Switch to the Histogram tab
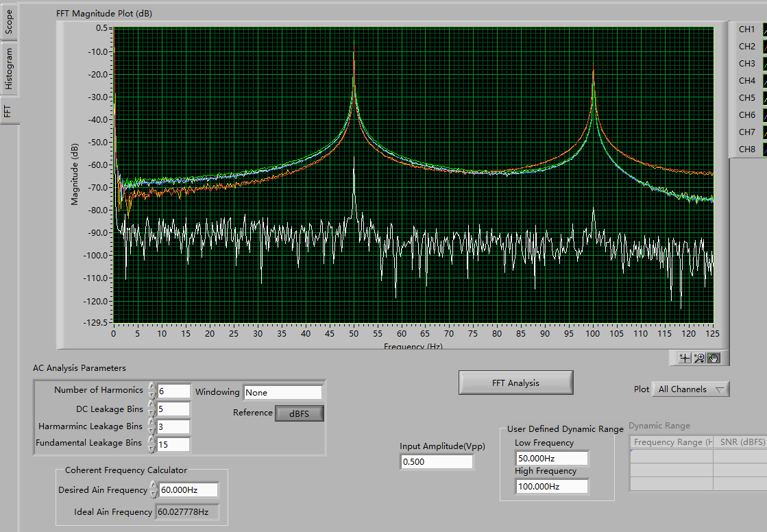Viewport: 767px width, 532px height. (9, 69)
